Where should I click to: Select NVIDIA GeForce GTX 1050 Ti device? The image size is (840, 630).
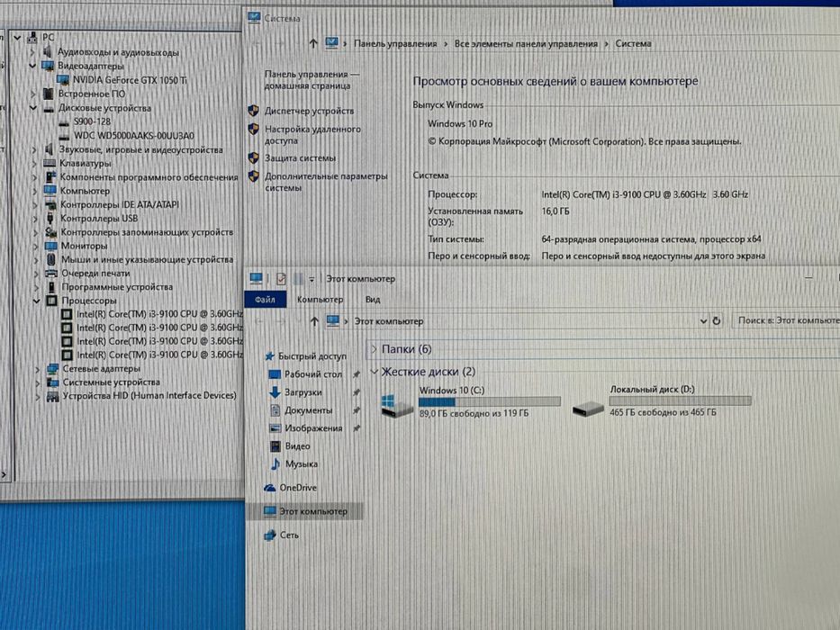(x=130, y=80)
